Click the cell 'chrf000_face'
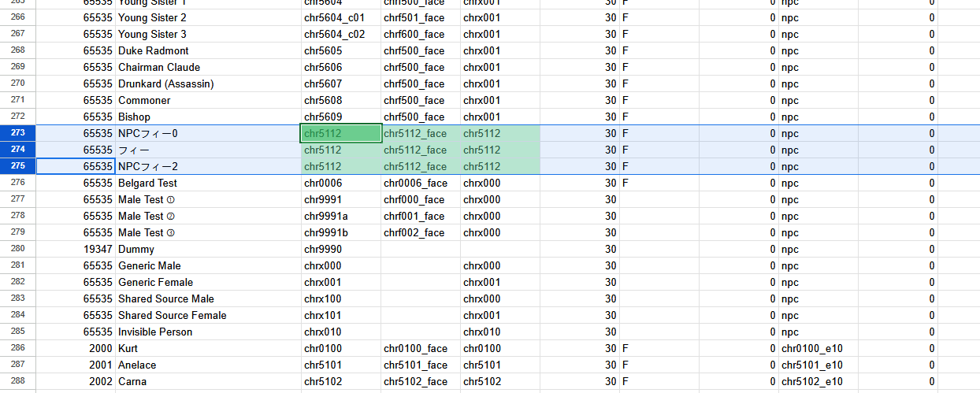The image size is (980, 393). pyautogui.click(x=421, y=199)
